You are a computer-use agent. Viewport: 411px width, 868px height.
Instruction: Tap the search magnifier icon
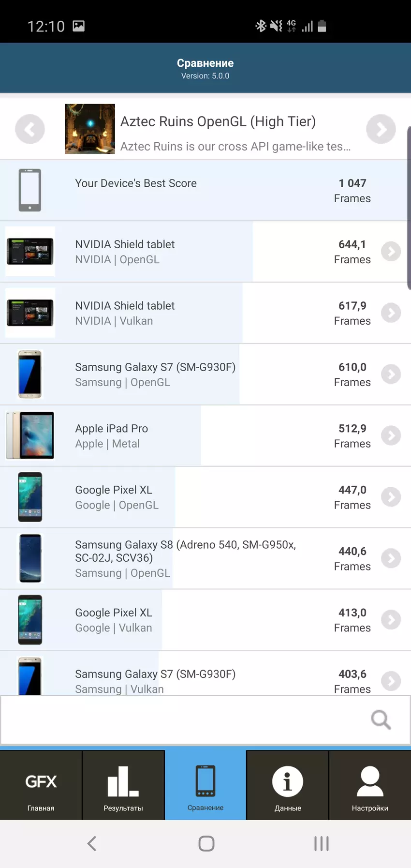click(381, 719)
